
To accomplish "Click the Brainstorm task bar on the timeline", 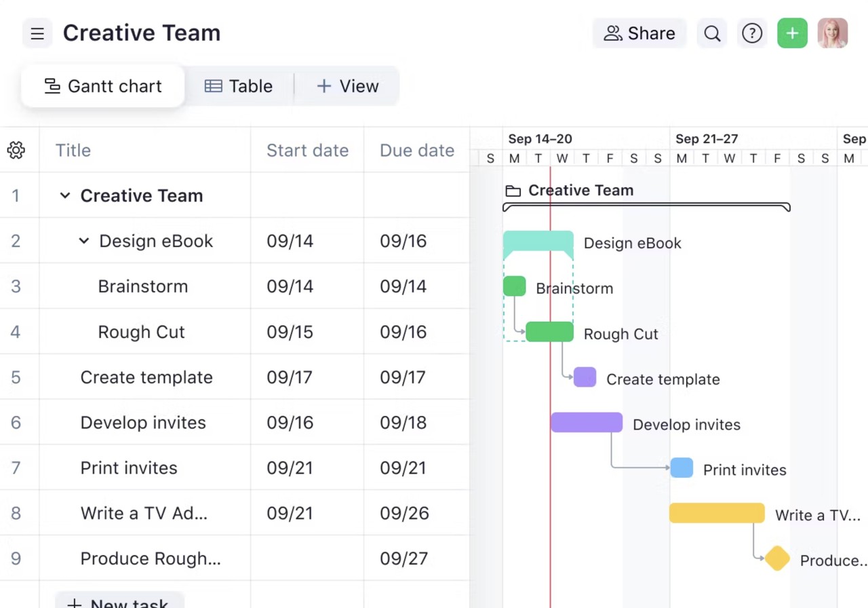I will click(514, 286).
